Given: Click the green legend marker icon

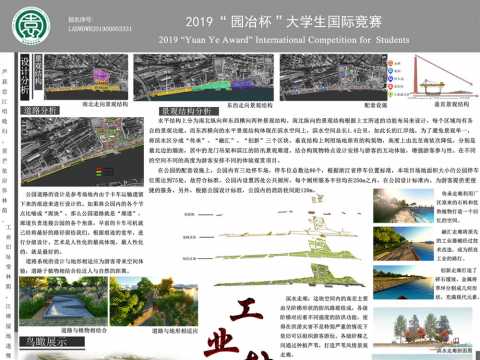Looking at the screenshot, I should coord(390,94).
